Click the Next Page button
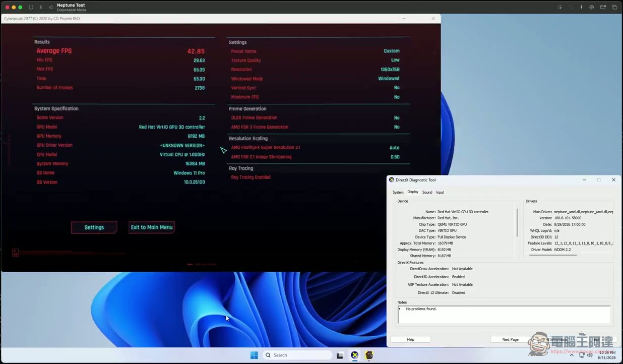The height and width of the screenshot is (364, 623). 510,339
